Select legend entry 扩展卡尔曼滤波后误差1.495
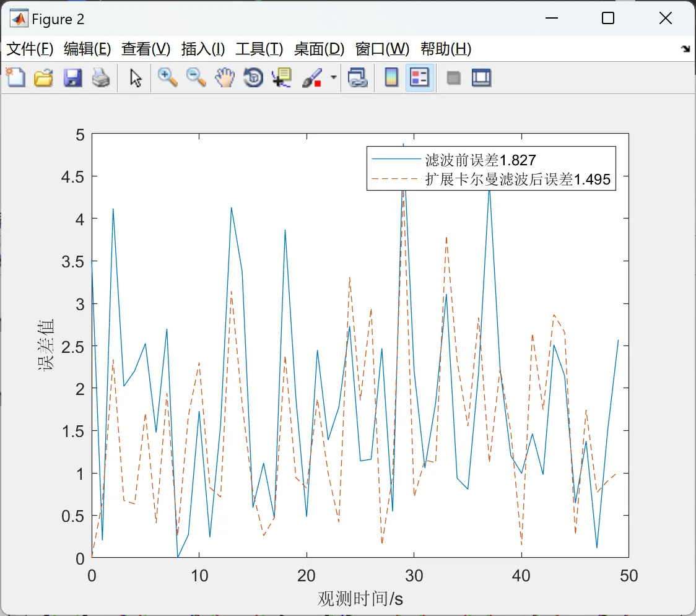This screenshot has height=616, width=696. pos(518,180)
